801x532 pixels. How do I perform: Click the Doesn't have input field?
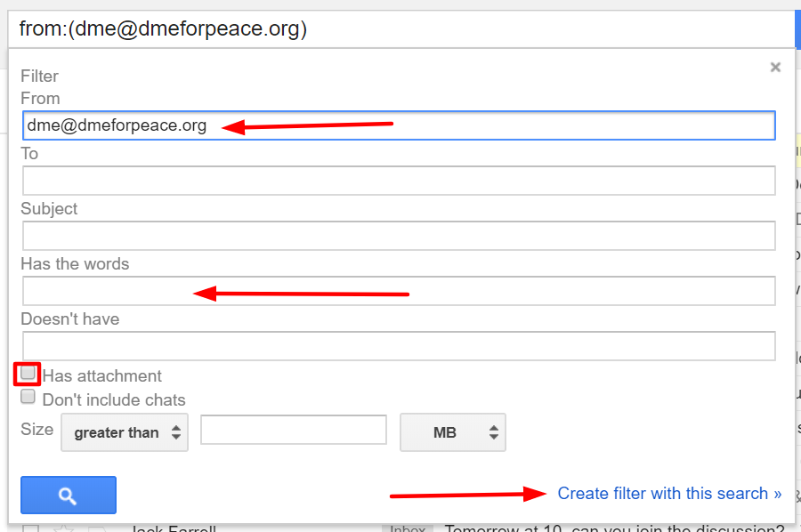pos(399,346)
